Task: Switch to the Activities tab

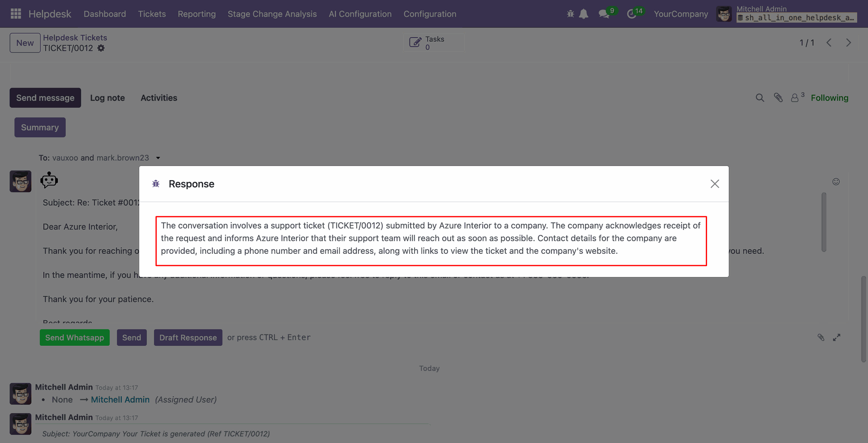Action: click(159, 98)
